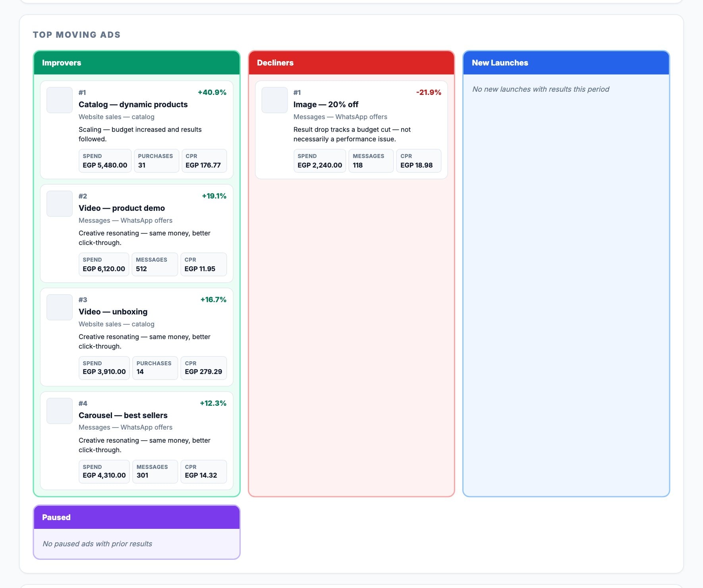Click spend value EGP 5,480.00
Viewport: 703px width, 588px height.
[x=105, y=165]
